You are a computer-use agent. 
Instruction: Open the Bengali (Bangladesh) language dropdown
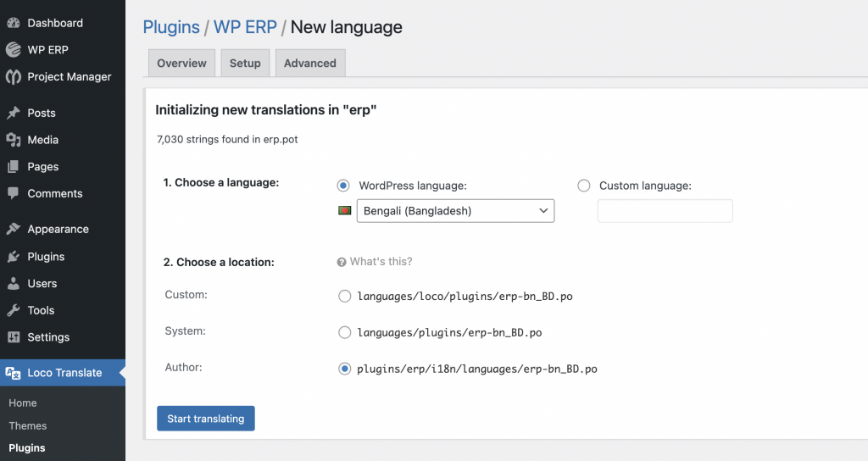pyautogui.click(x=455, y=211)
